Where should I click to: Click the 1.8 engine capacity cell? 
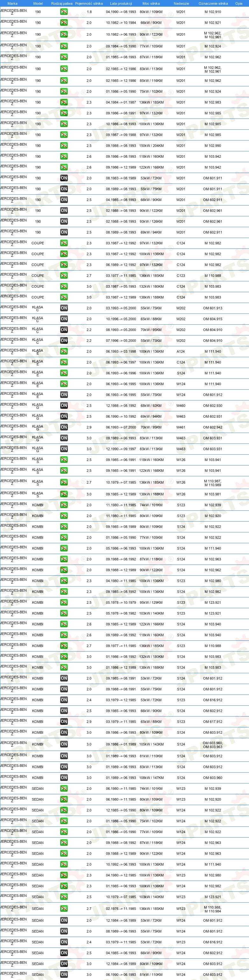click(89, 12)
